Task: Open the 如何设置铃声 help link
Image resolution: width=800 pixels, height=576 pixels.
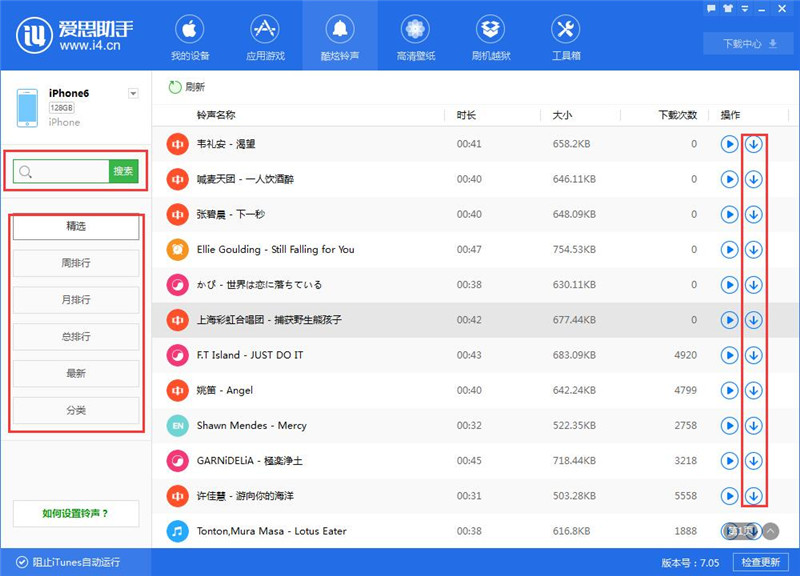Action: pos(75,513)
